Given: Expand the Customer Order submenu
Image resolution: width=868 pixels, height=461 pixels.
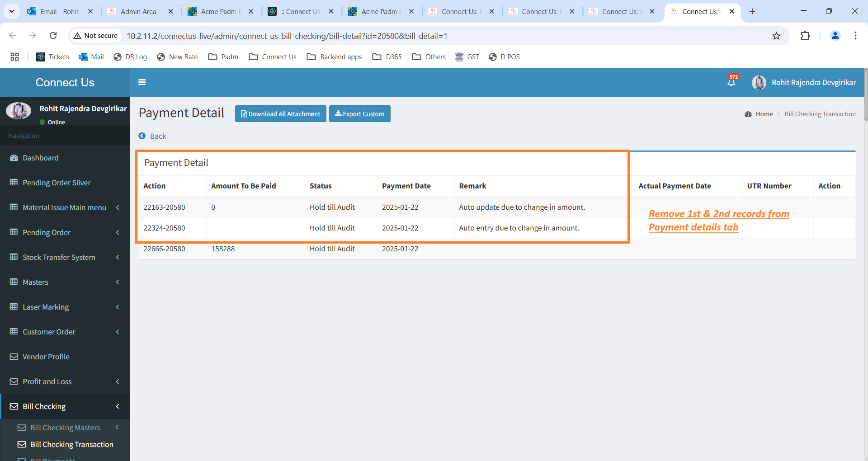Looking at the screenshot, I should 65,332.
